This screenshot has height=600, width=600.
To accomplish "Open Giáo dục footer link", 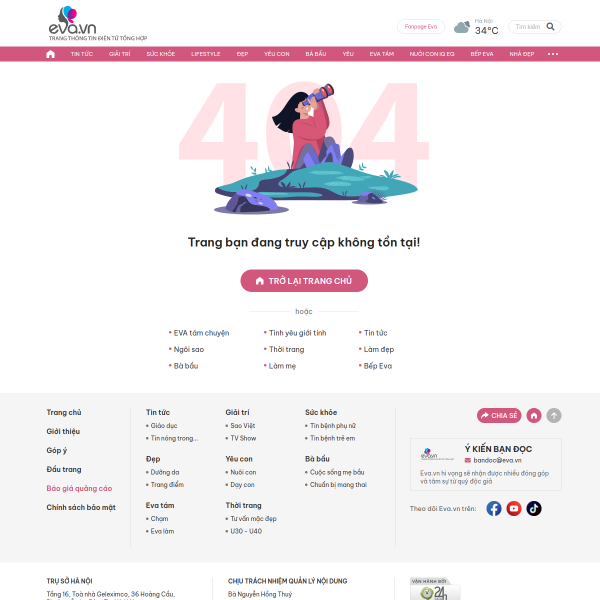I will [164, 426].
